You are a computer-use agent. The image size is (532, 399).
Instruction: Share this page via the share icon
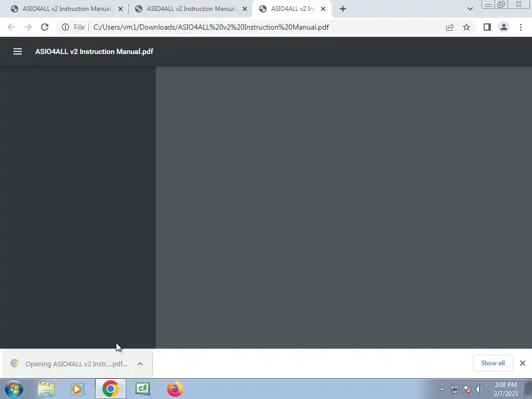pyautogui.click(x=450, y=27)
